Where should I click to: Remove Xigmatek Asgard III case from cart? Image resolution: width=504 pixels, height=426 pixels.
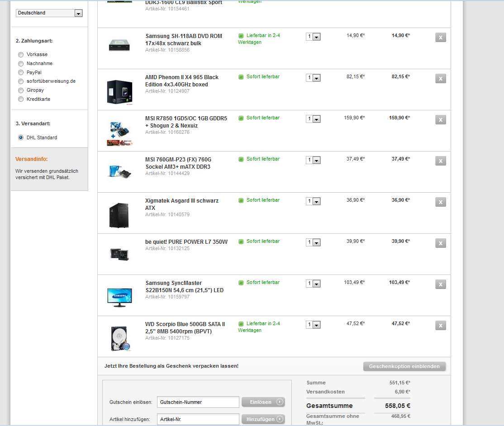coord(441,202)
